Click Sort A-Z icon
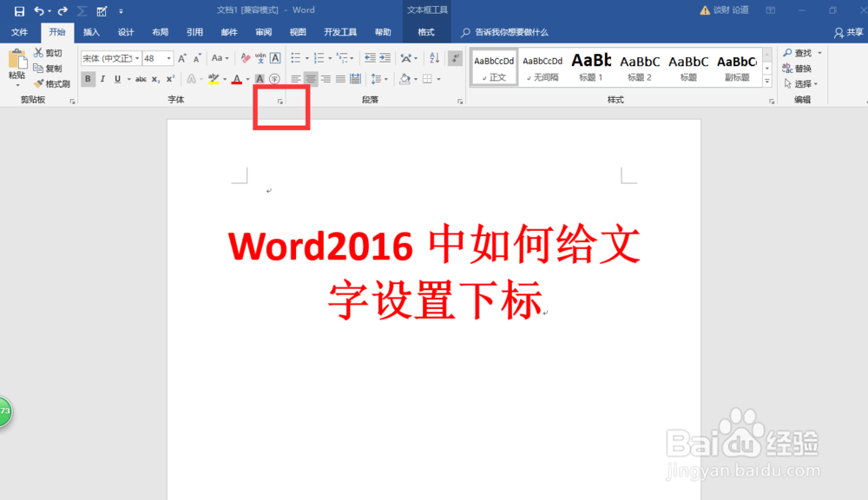Screen dimensions: 868x500 [435, 58]
